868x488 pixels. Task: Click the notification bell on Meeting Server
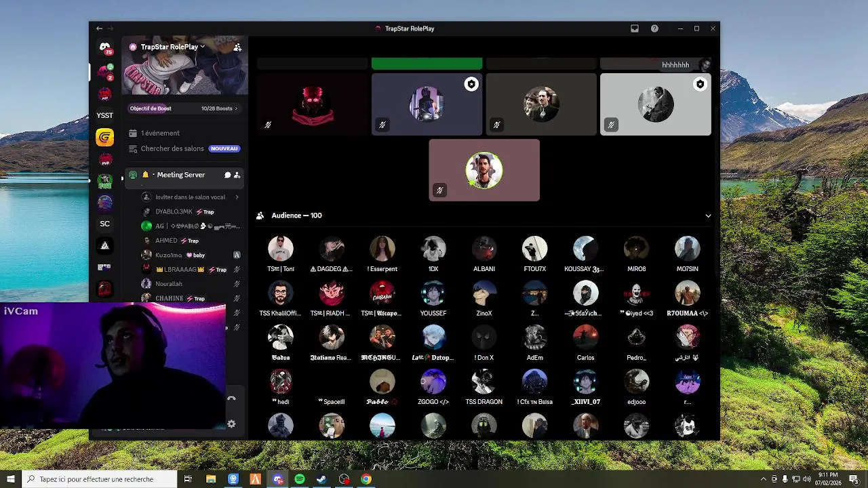(x=145, y=175)
